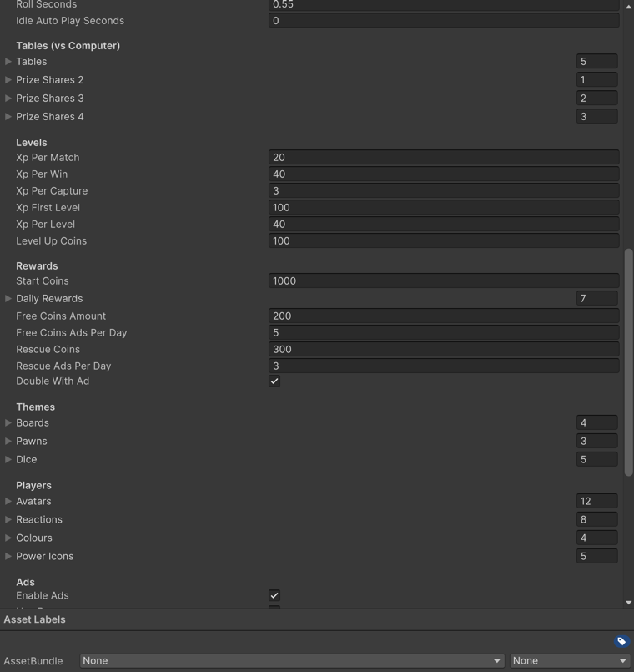Click the Xp Per Win field
Screen dimensions: 634x672
[444, 174]
